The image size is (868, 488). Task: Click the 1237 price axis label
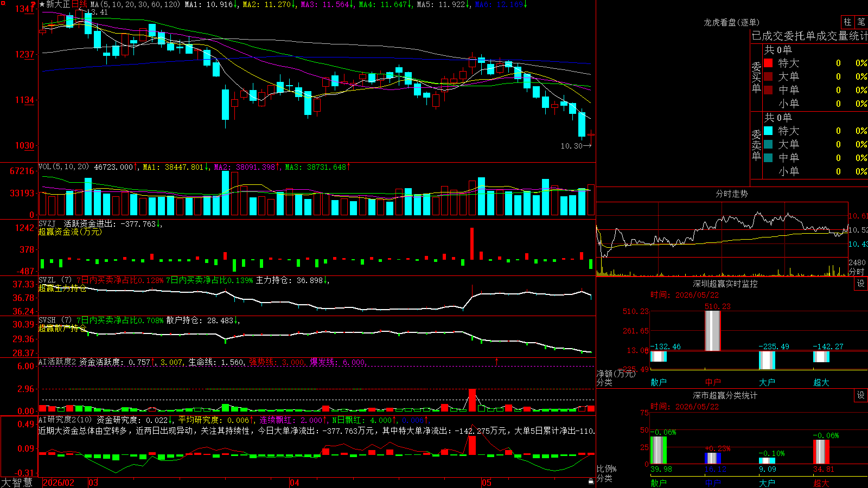click(25, 54)
